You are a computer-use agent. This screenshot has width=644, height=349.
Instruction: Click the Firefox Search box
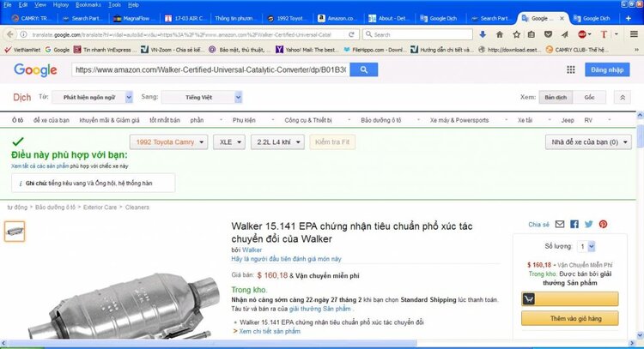coord(417,34)
